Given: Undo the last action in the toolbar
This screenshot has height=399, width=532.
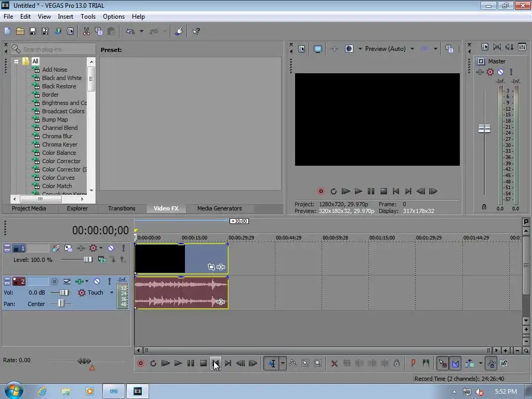Looking at the screenshot, I should tap(130, 31).
